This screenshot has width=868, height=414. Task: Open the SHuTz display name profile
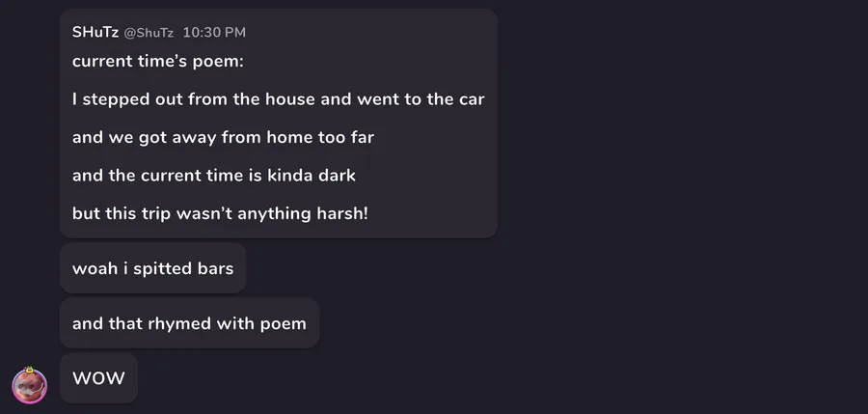tap(95, 33)
